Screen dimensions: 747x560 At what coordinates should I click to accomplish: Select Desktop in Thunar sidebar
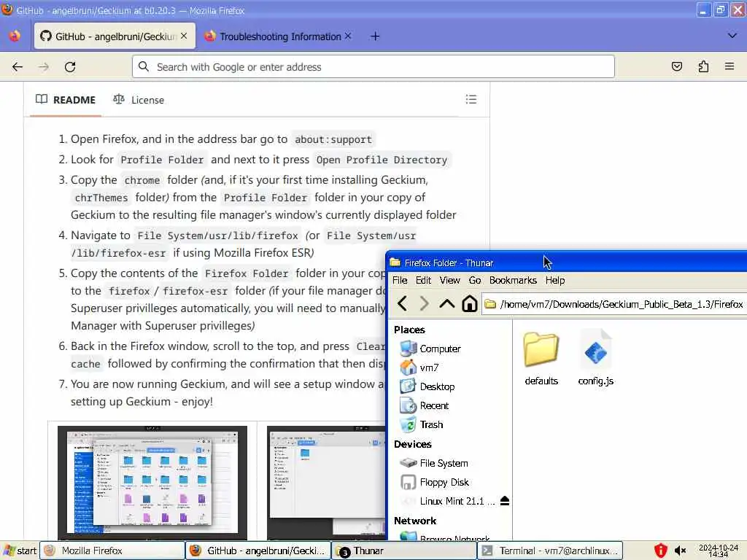click(x=427, y=386)
